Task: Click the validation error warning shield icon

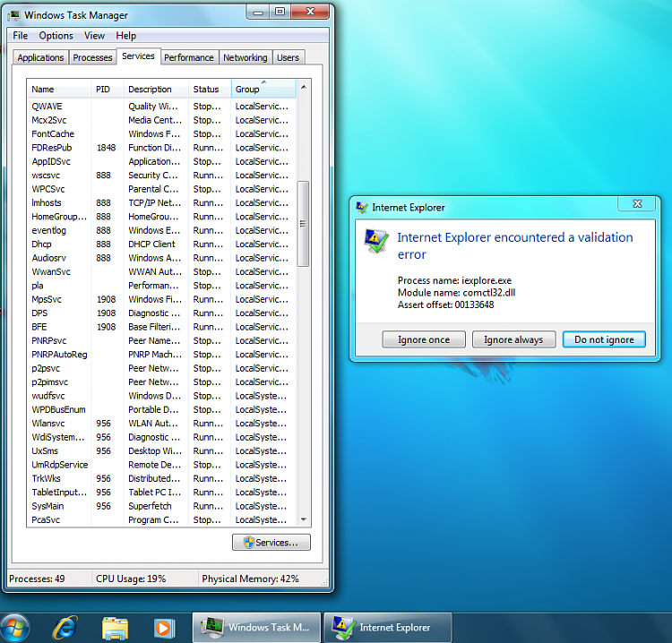Action: tap(375, 240)
